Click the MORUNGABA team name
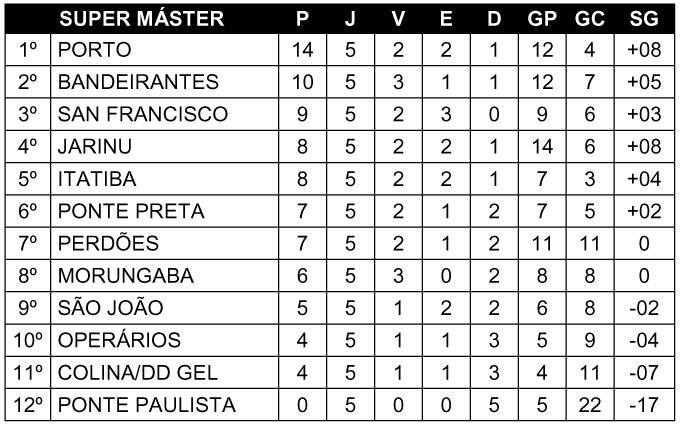680x426 pixels. click(126, 275)
